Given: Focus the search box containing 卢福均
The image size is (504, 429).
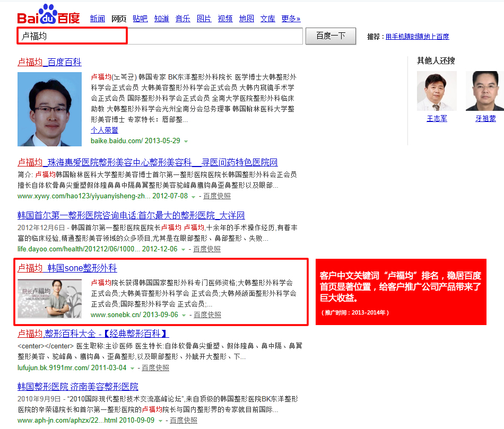Looking at the screenshot, I should 160,36.
